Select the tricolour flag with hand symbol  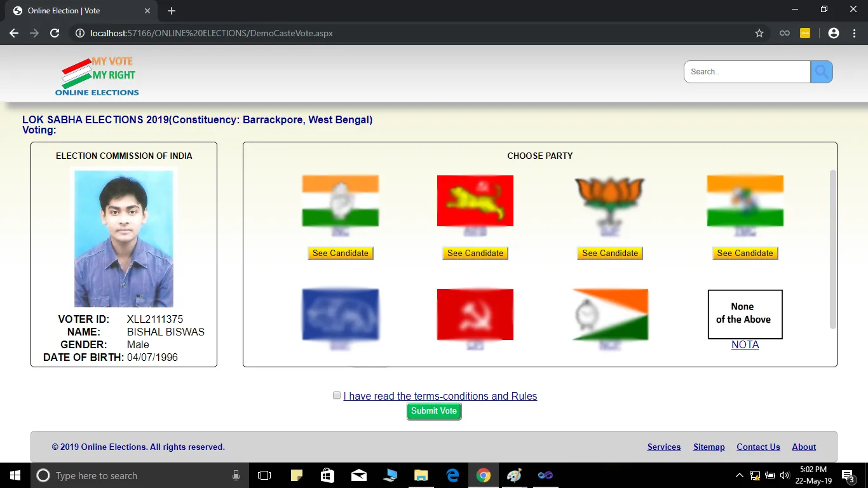(x=341, y=201)
